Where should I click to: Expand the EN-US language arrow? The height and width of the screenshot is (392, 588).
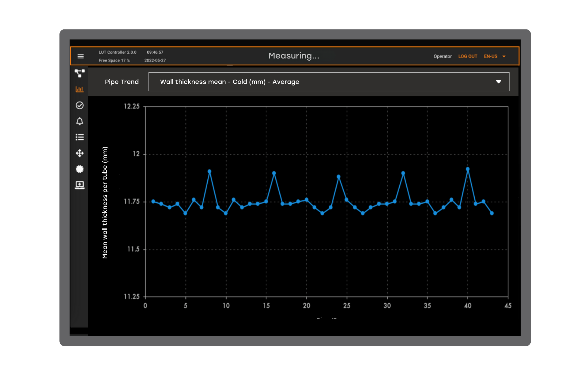[x=504, y=56]
